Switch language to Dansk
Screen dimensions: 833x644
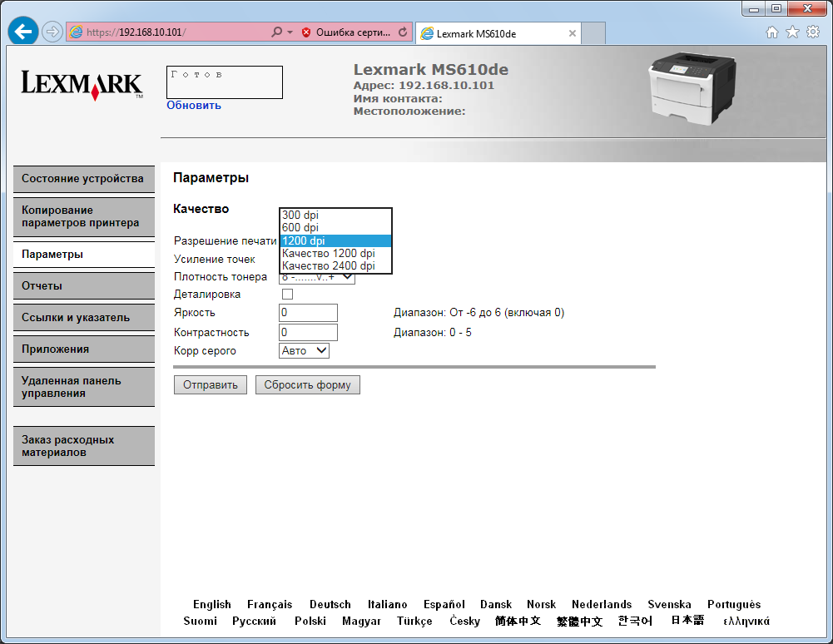coord(496,604)
